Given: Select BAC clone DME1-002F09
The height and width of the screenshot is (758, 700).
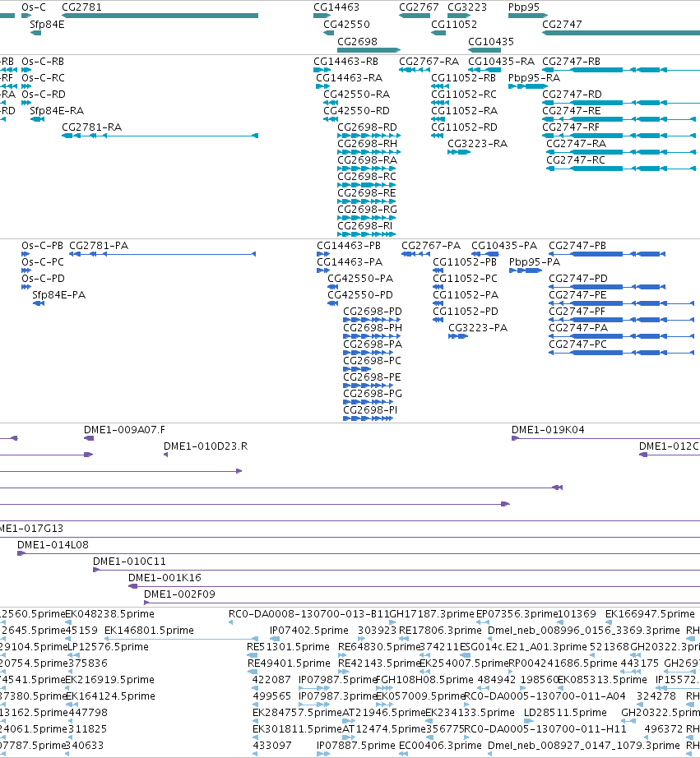Looking at the screenshot, I should coord(179,594).
